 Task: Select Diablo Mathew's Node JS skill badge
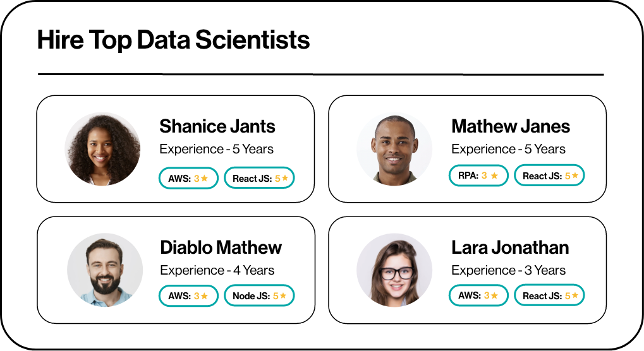259,295
